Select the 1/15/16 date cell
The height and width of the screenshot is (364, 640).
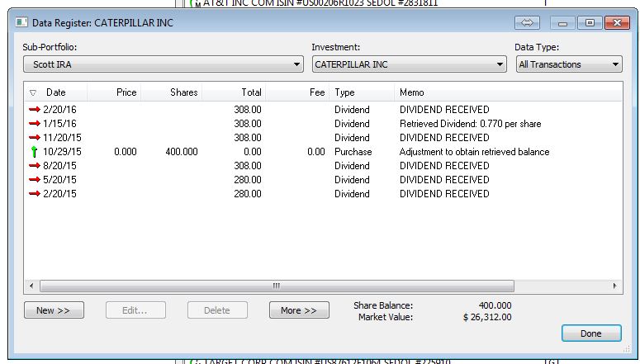pos(59,123)
